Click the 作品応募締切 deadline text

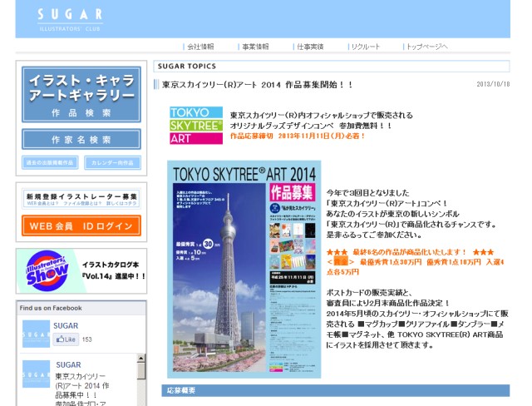pos(298,136)
